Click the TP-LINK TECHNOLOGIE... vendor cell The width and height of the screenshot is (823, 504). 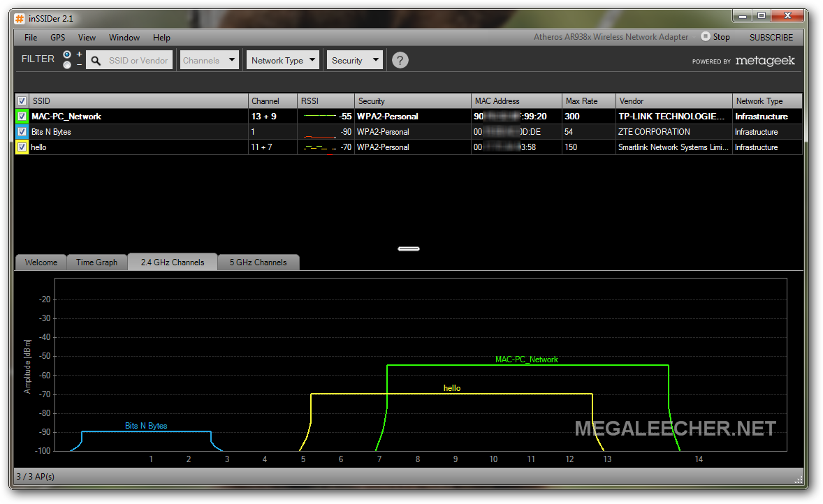tap(674, 117)
